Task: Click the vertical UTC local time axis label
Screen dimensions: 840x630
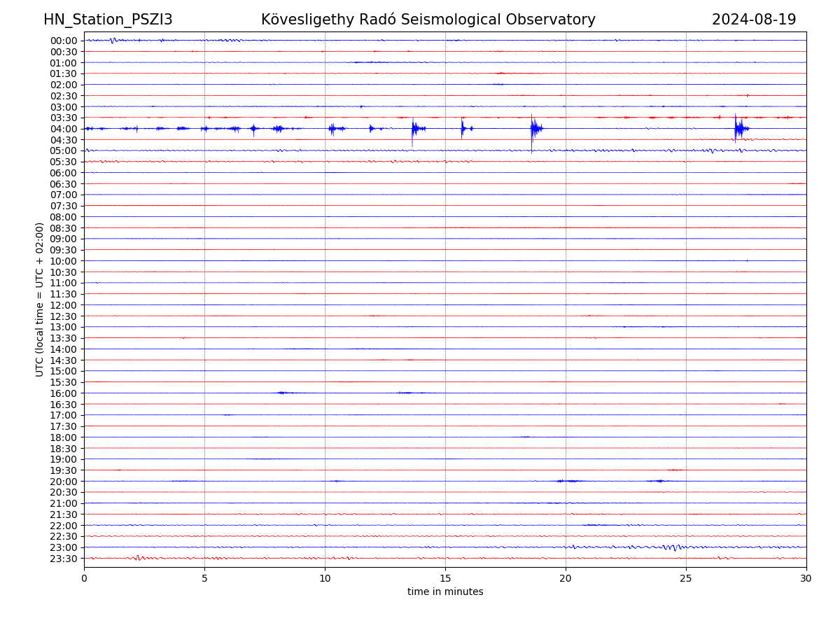Action: (41, 299)
